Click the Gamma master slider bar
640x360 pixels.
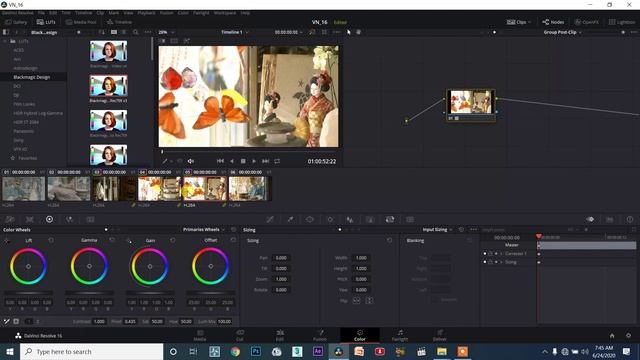pos(89,293)
